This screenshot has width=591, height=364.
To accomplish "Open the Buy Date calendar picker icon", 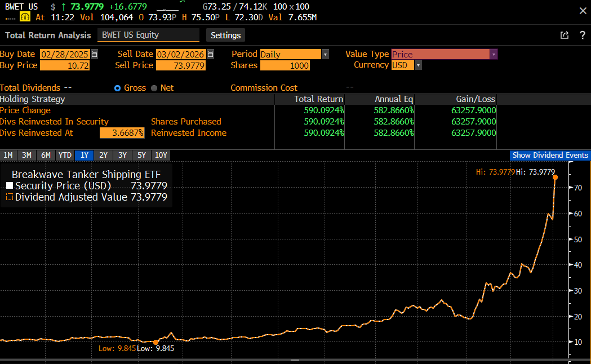I will tap(94, 54).
